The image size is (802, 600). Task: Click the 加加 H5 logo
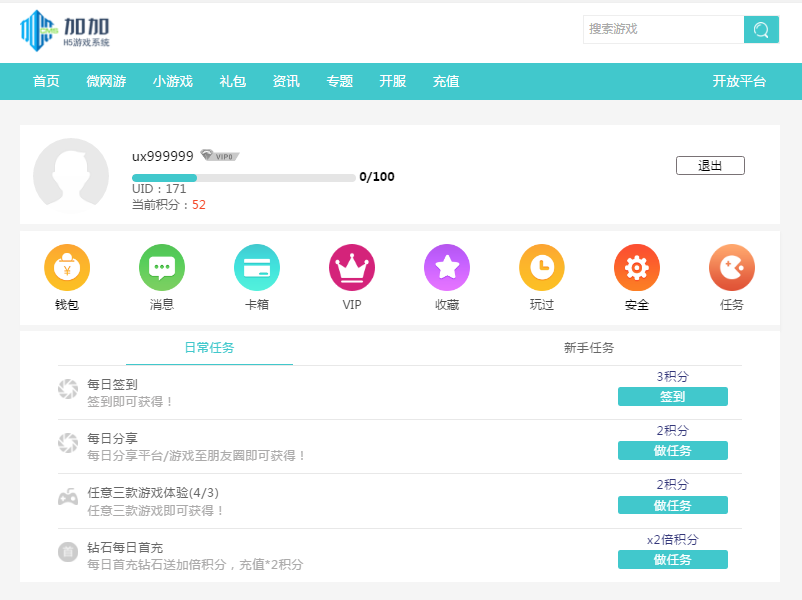coord(66,30)
